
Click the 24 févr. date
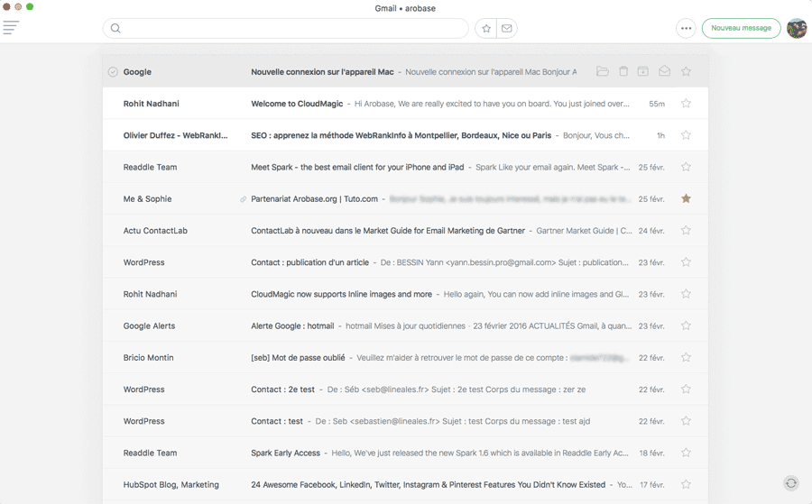(651, 231)
